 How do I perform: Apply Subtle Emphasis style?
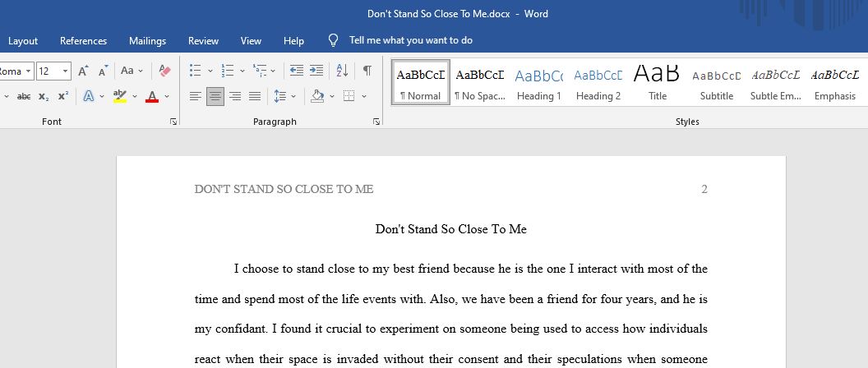pyautogui.click(x=776, y=82)
